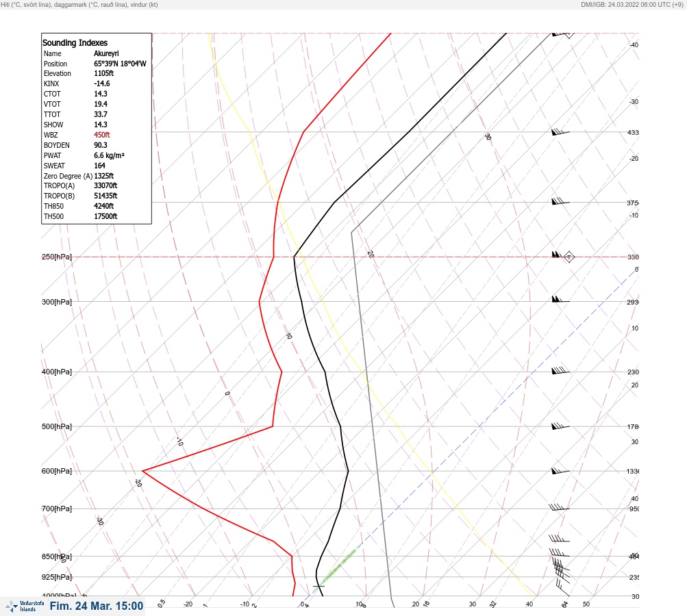The height and width of the screenshot is (616, 687).
Task: Click the 700[hPa] pressure label
Action: [57, 509]
